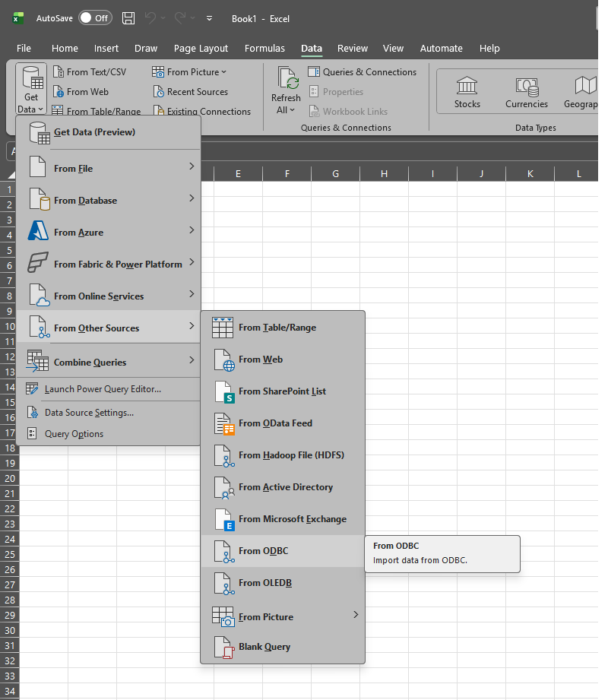
Task: Click the From Database cylinder icon
Action: point(40,199)
